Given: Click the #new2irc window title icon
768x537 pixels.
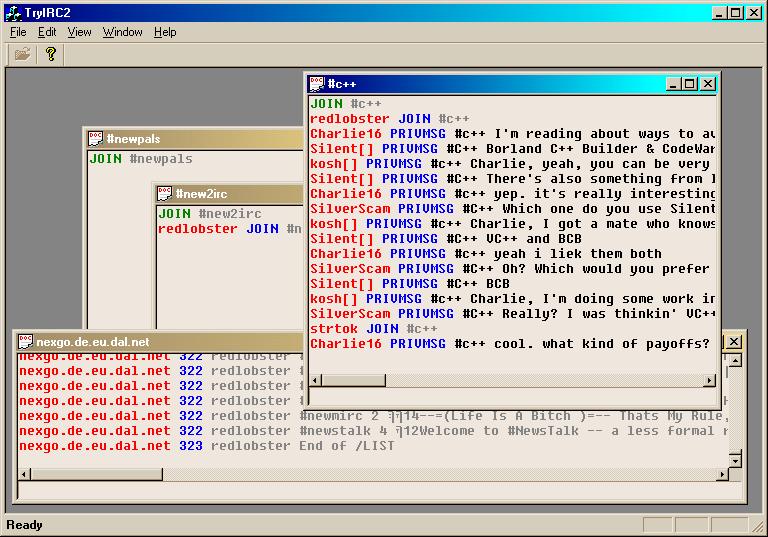Looking at the screenshot, I should click(x=166, y=193).
